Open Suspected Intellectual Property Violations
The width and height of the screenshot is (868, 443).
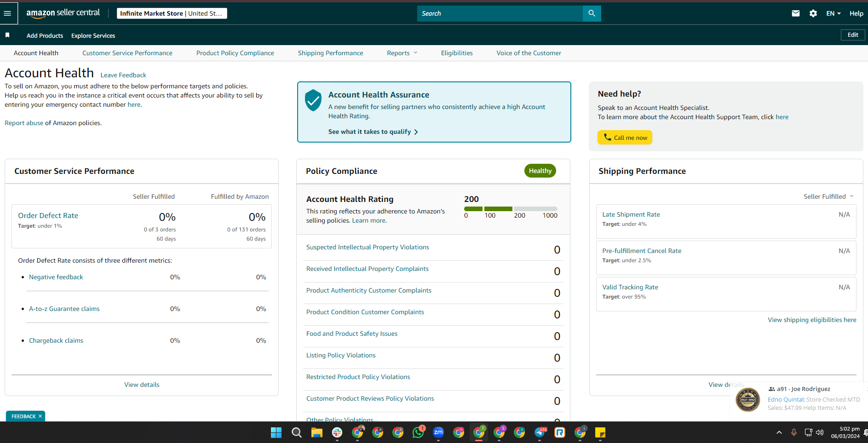tap(368, 247)
